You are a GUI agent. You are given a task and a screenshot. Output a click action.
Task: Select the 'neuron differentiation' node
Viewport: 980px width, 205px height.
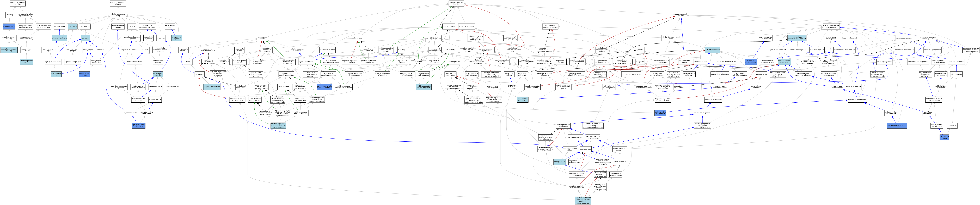pos(713,100)
